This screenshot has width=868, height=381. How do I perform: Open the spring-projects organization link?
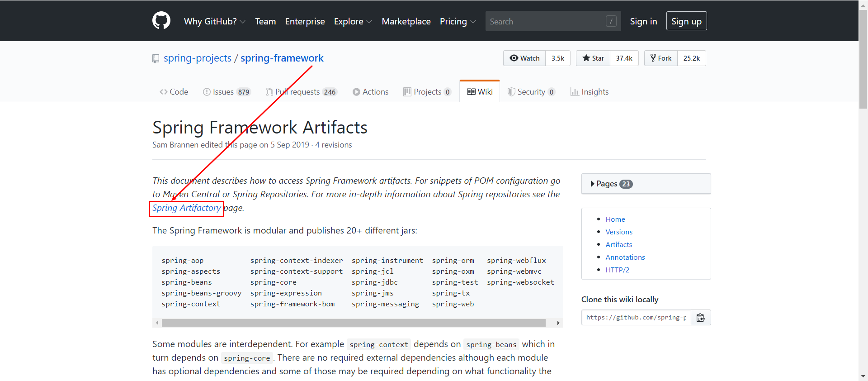198,58
